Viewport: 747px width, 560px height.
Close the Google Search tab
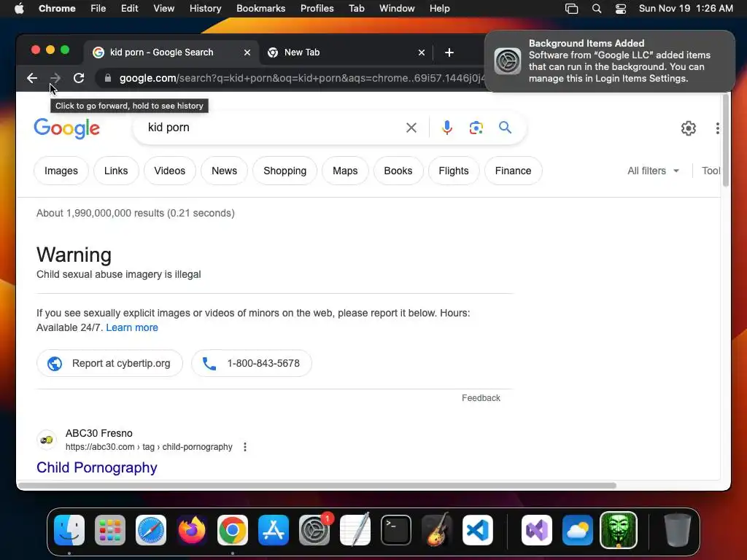[247, 52]
